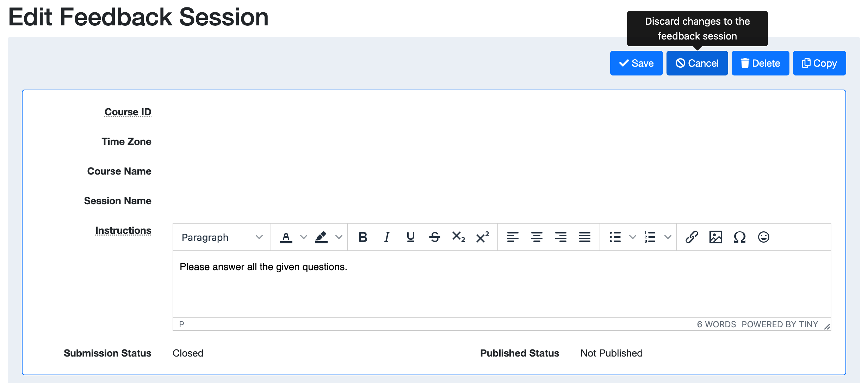Screen dimensions: 868x383
Task: Align text center
Action: 537,237
